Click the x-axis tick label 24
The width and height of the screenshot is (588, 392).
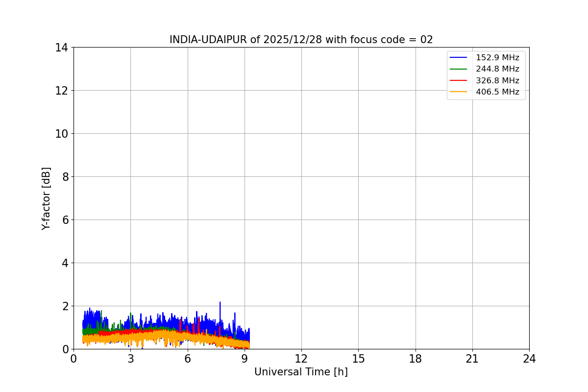pos(529,359)
